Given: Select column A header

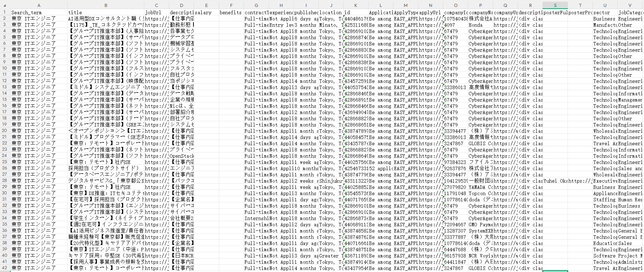Looking at the screenshot, I should pyautogui.click(x=39, y=5).
